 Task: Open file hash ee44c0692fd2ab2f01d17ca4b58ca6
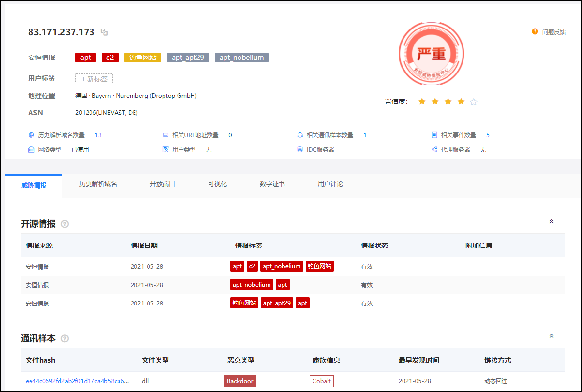(77, 381)
